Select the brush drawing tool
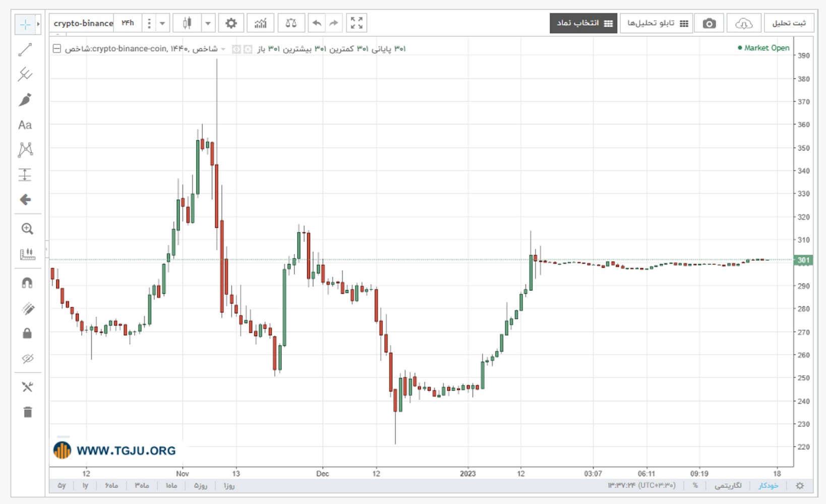The width and height of the screenshot is (826, 504). point(25,100)
